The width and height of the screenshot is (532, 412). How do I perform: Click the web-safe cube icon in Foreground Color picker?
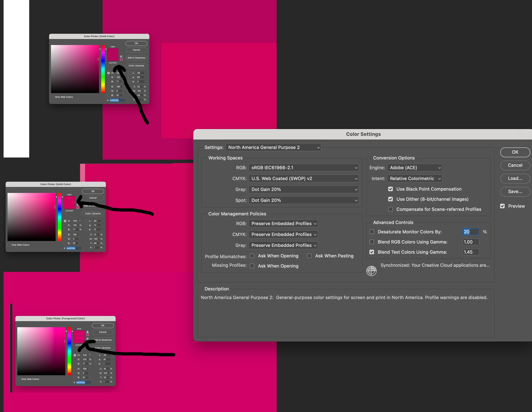(x=88, y=339)
